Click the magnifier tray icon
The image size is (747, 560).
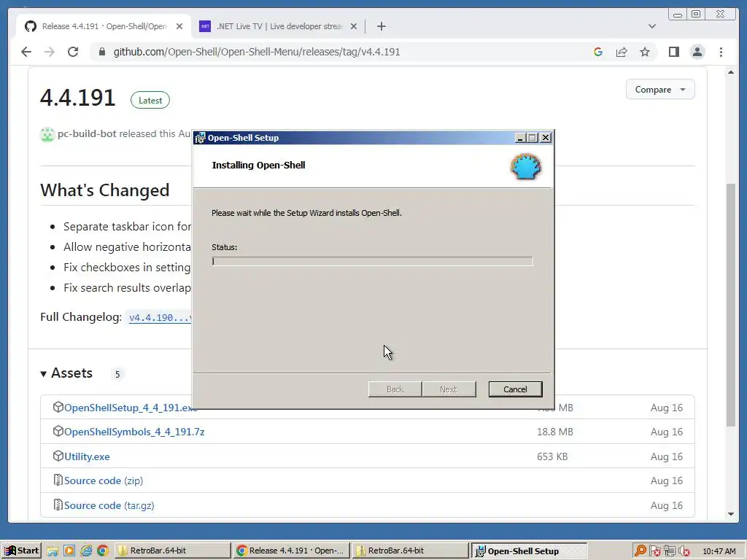pyautogui.click(x=640, y=551)
